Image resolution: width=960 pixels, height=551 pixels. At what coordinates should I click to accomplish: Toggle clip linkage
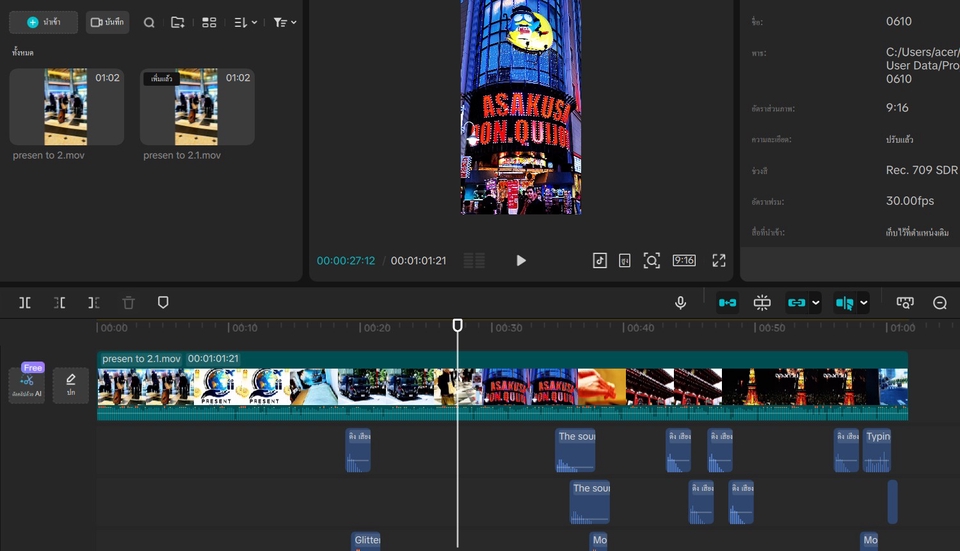point(797,302)
